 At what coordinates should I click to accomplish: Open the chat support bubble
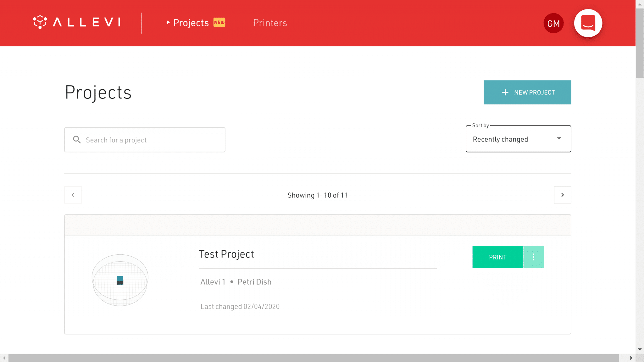pyautogui.click(x=588, y=23)
